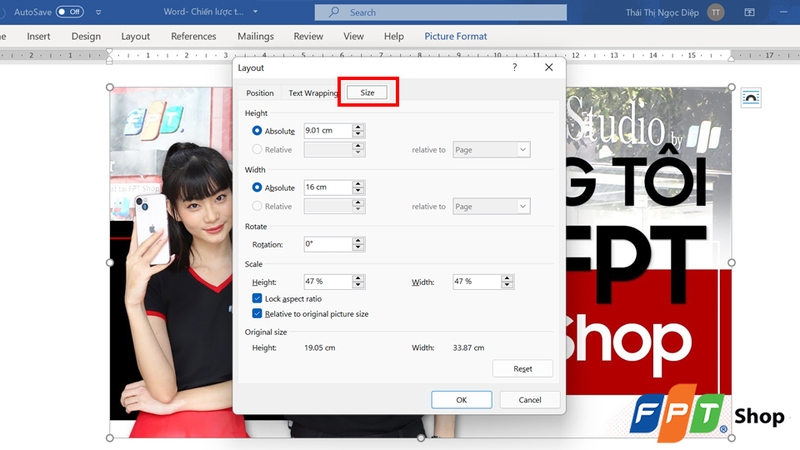Increase scale width with up spinner
This screenshot has height=450, width=800.
pyautogui.click(x=507, y=278)
